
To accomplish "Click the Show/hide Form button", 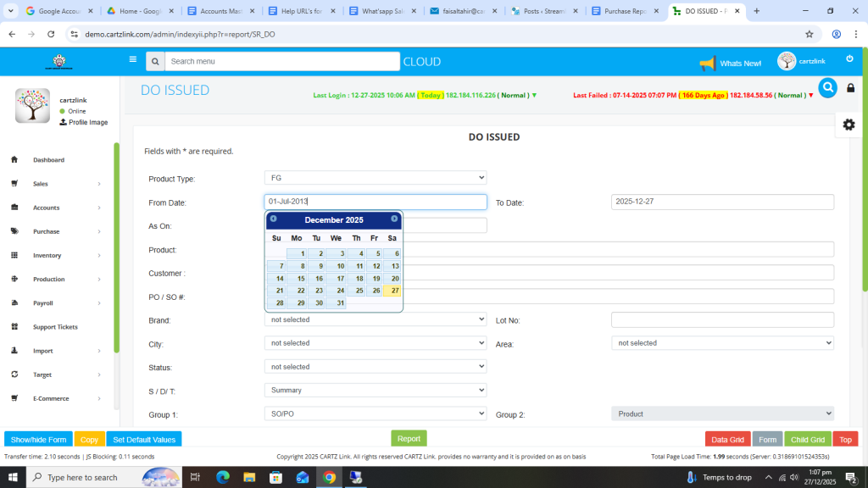I will [x=38, y=440].
